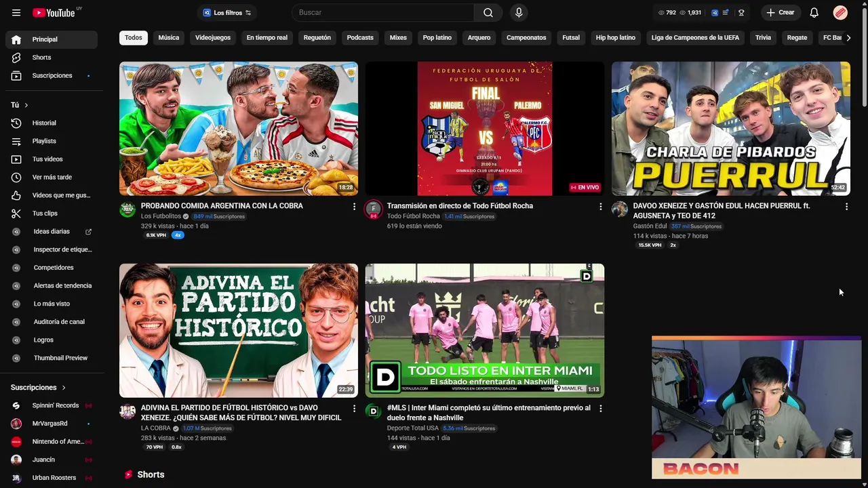868x488 pixels.
Task: Click the blue vidIQ logo in the top bar
Action: pos(715,13)
